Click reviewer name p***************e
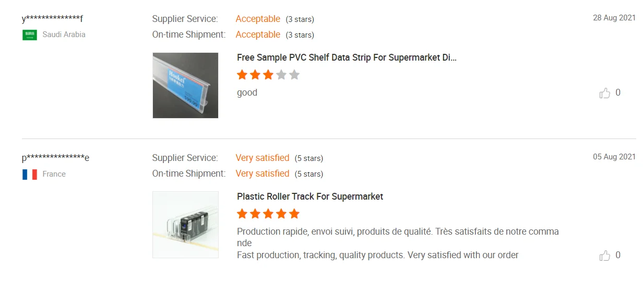644x289 pixels. (55, 158)
